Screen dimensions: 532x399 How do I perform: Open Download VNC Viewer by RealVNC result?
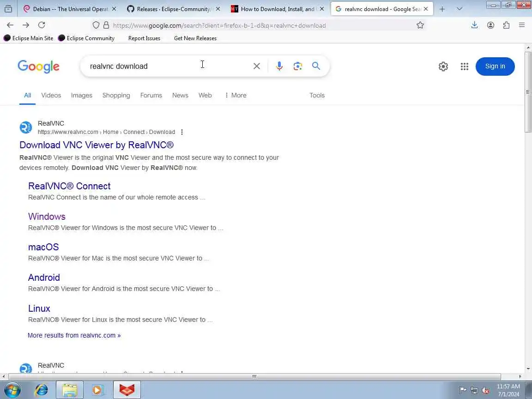97,145
